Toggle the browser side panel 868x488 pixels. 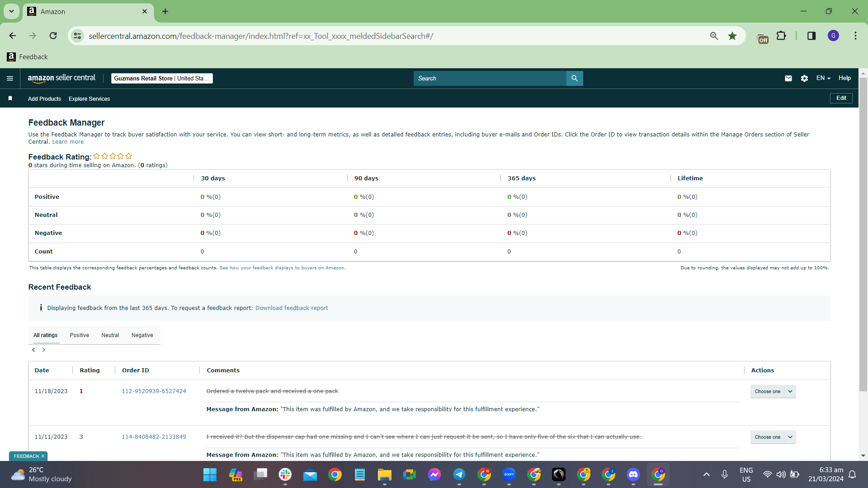coord(811,36)
